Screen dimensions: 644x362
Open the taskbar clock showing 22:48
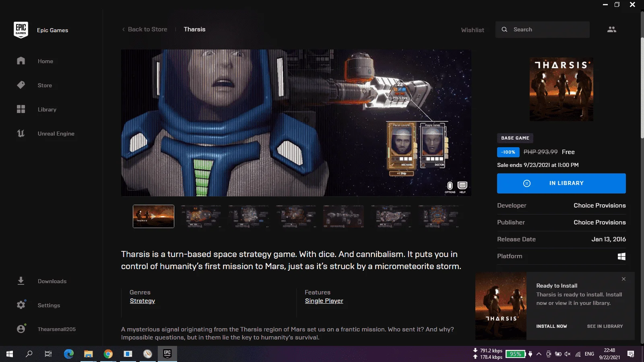click(x=609, y=354)
